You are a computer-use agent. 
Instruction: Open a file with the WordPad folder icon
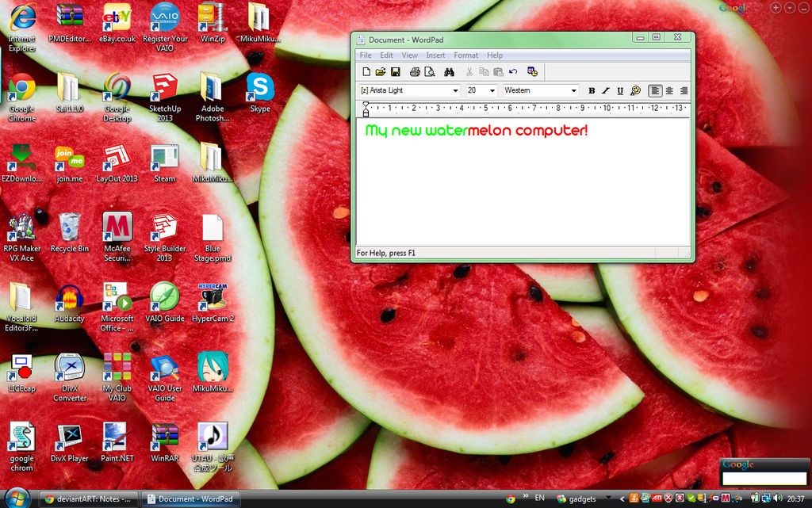381,72
